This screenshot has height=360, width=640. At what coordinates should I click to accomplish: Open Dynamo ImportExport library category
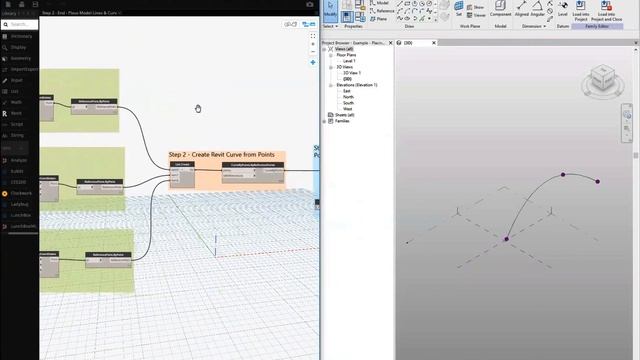[x=19, y=69]
